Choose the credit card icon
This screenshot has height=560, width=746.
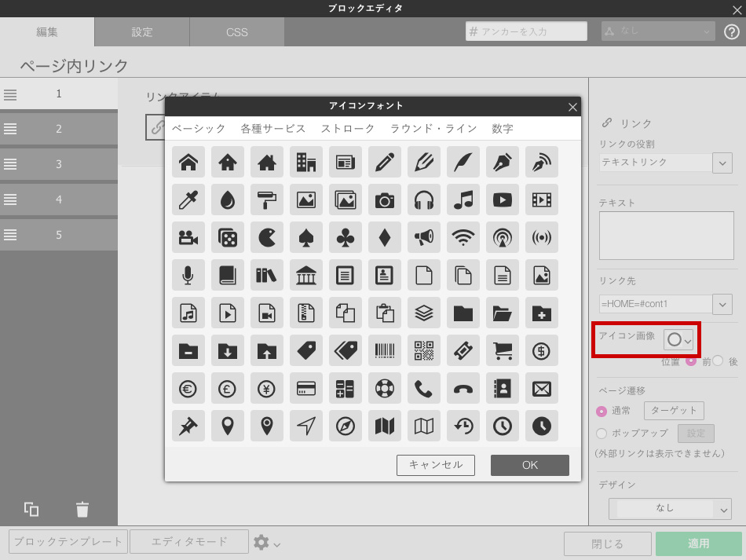[x=306, y=389]
